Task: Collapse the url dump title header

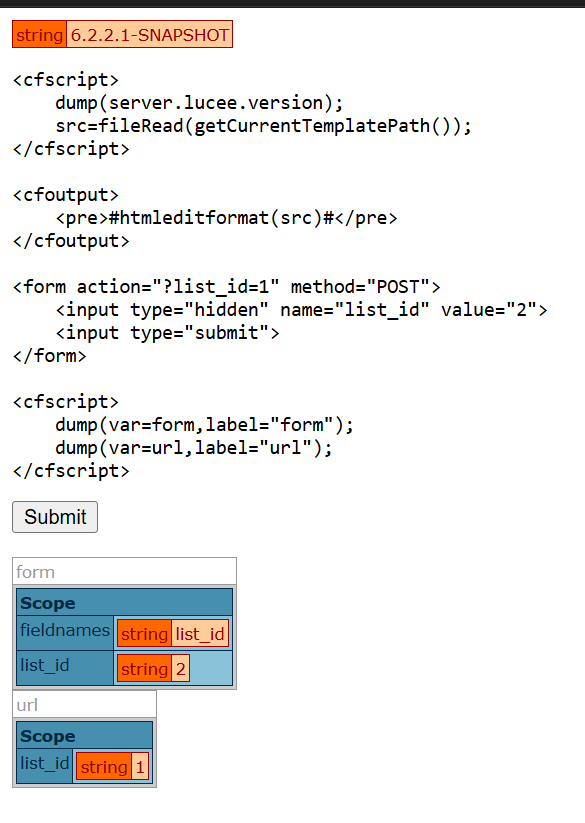Action: tap(84, 704)
